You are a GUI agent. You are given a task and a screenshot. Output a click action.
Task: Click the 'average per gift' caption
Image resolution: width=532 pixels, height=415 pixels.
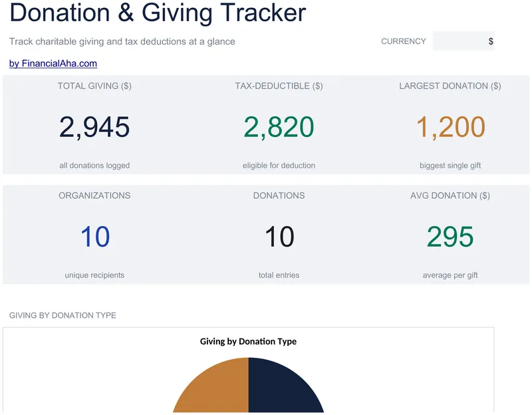point(450,275)
